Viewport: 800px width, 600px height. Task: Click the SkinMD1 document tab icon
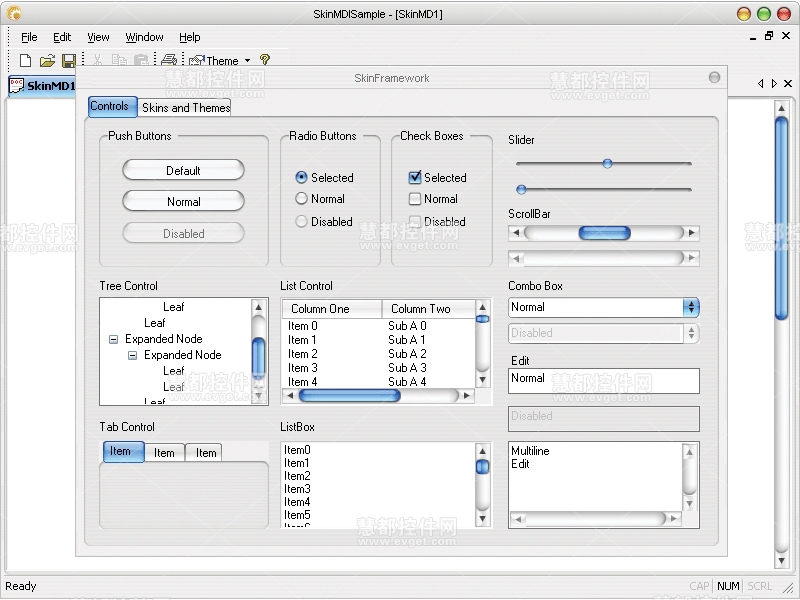(16, 85)
